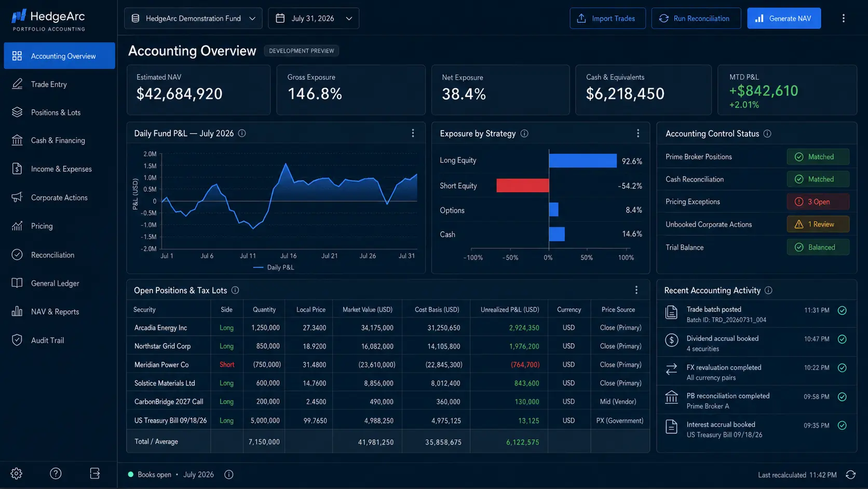This screenshot has width=868, height=489.
Task: Expand the HedgeArc Demonstration Fund dropdown
Action: click(193, 18)
